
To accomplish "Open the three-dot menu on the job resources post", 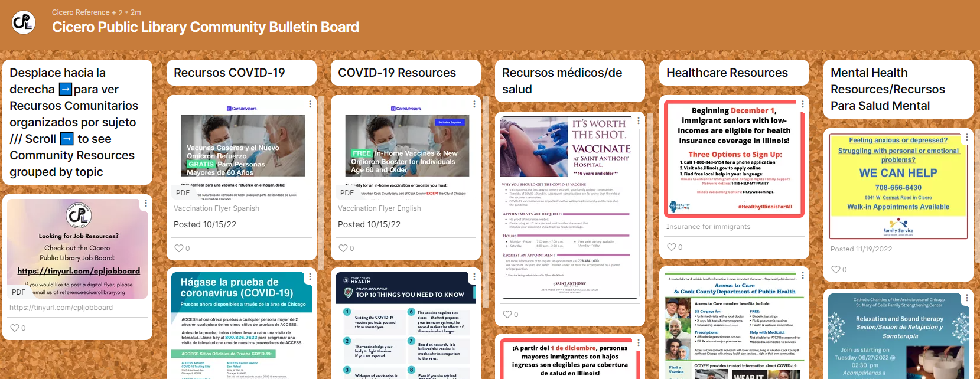I will [146, 203].
